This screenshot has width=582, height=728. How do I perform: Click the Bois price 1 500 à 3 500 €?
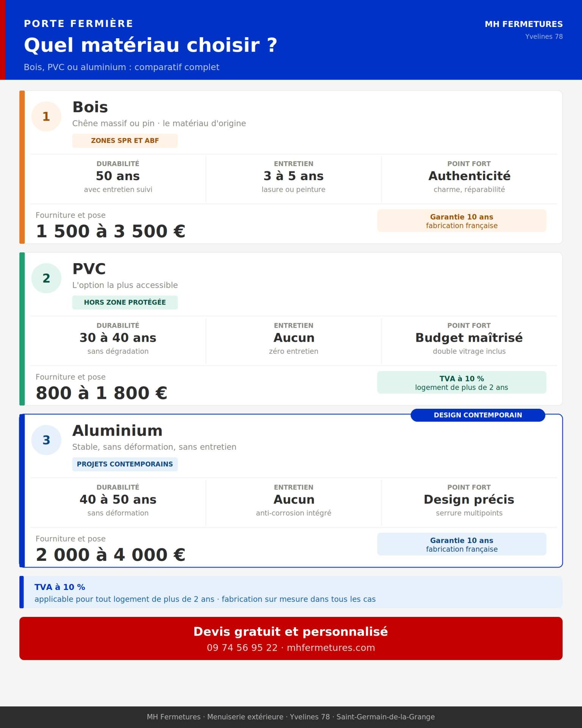click(110, 231)
